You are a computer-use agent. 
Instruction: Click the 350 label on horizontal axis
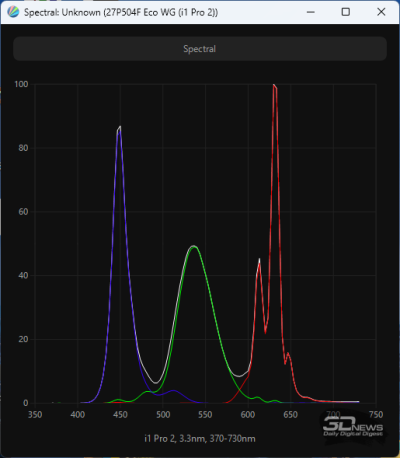click(35, 415)
